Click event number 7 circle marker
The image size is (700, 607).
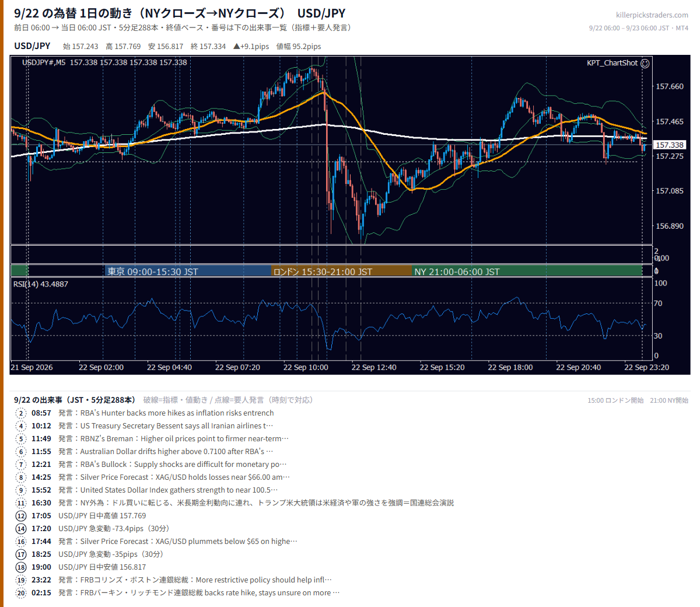pos(21,465)
